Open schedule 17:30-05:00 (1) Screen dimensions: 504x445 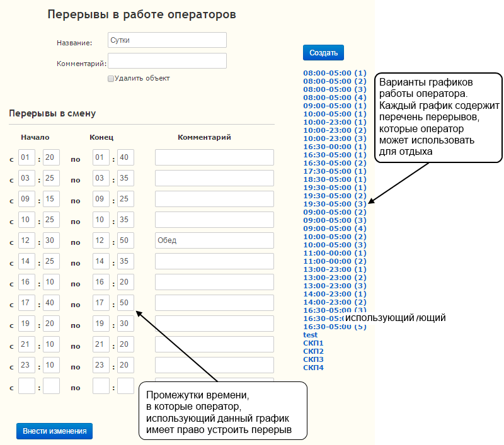click(x=335, y=171)
